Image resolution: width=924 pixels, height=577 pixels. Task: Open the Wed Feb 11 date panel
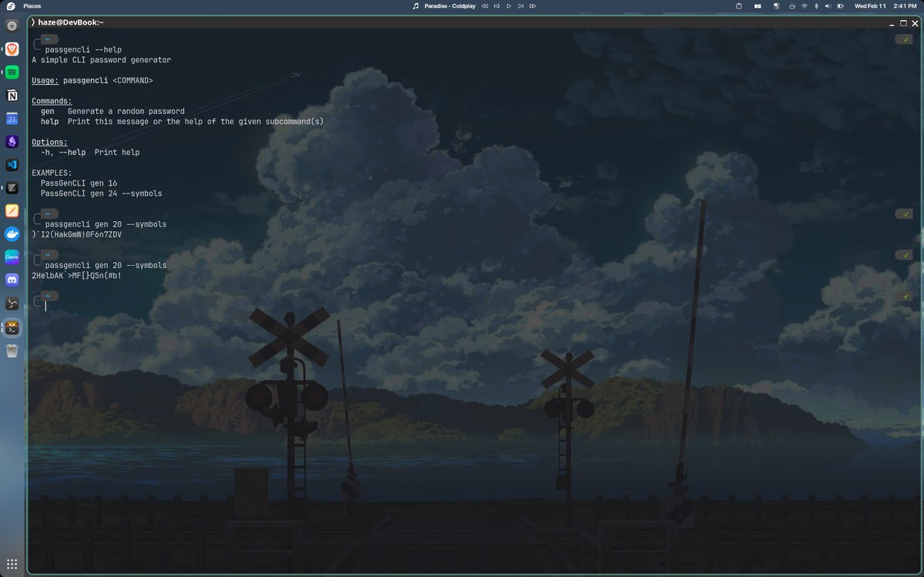pos(870,5)
